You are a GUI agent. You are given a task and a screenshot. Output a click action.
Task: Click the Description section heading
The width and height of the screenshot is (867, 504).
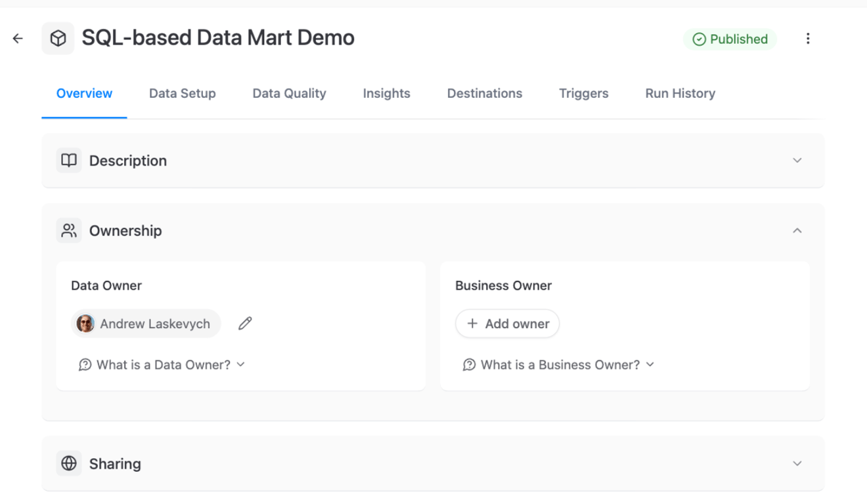(128, 161)
